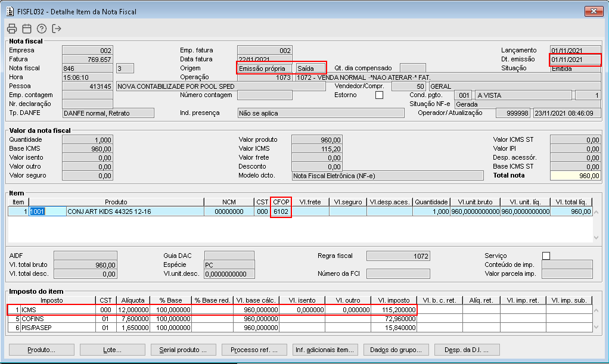Select the ICMS tax row
609x364 pixels.
click(212, 310)
